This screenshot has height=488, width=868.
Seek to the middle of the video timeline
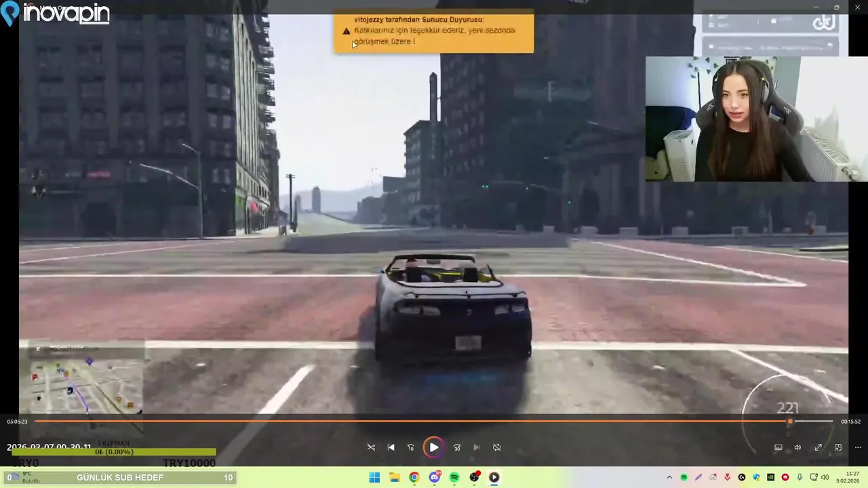point(434,422)
